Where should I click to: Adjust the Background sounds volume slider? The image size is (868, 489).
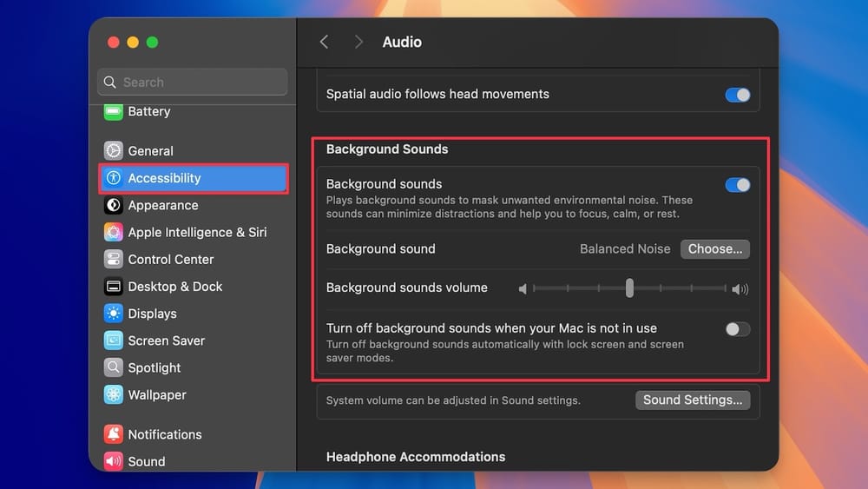pyautogui.click(x=629, y=288)
